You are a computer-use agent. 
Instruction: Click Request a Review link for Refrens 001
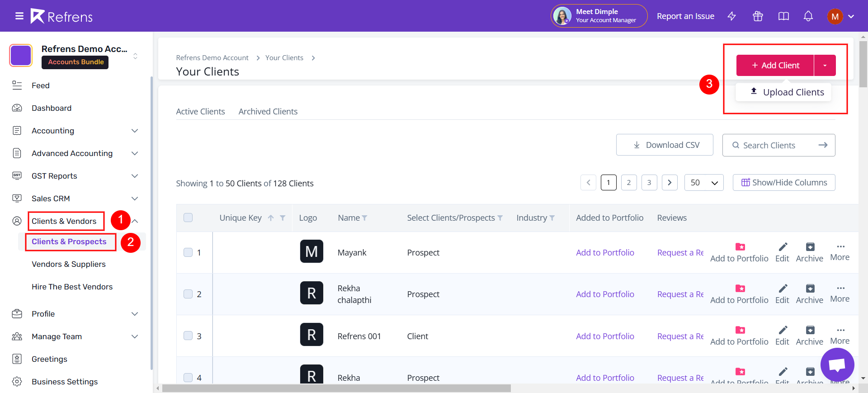(680, 336)
